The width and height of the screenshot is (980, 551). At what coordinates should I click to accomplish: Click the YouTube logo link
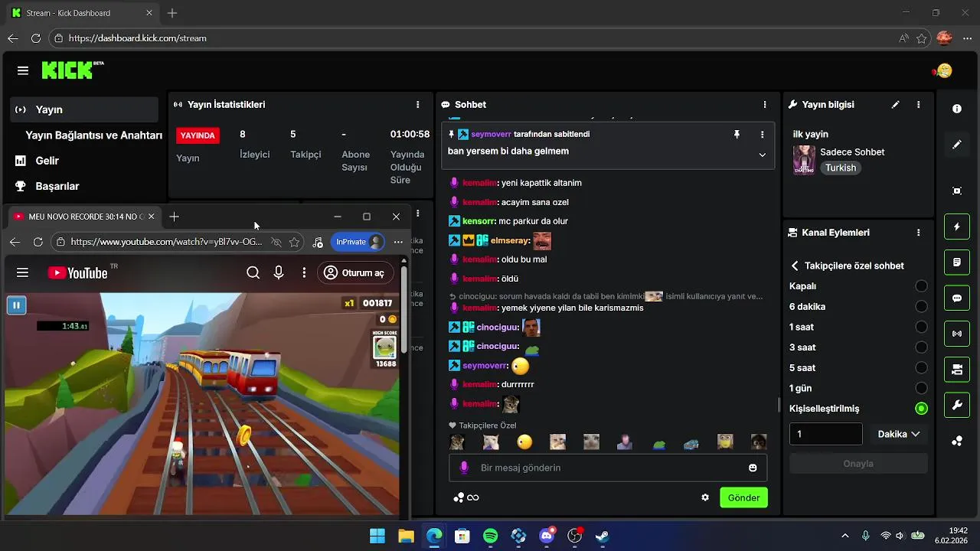(77, 272)
